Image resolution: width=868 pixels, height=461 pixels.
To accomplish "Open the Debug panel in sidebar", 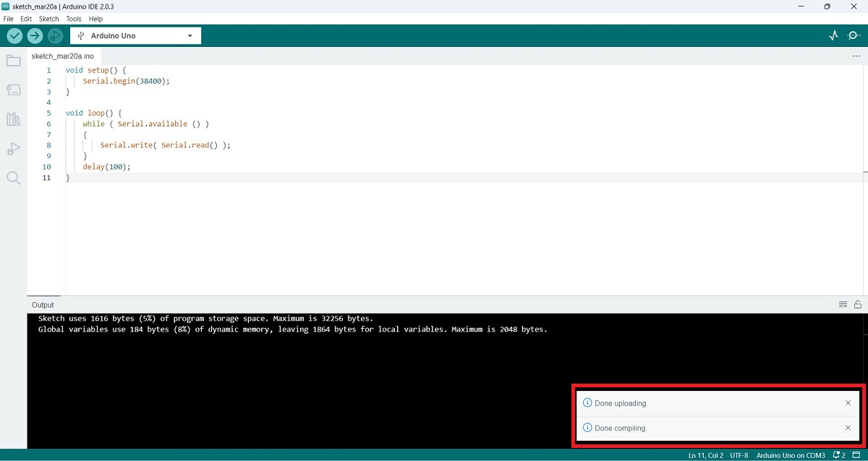I will click(x=13, y=149).
